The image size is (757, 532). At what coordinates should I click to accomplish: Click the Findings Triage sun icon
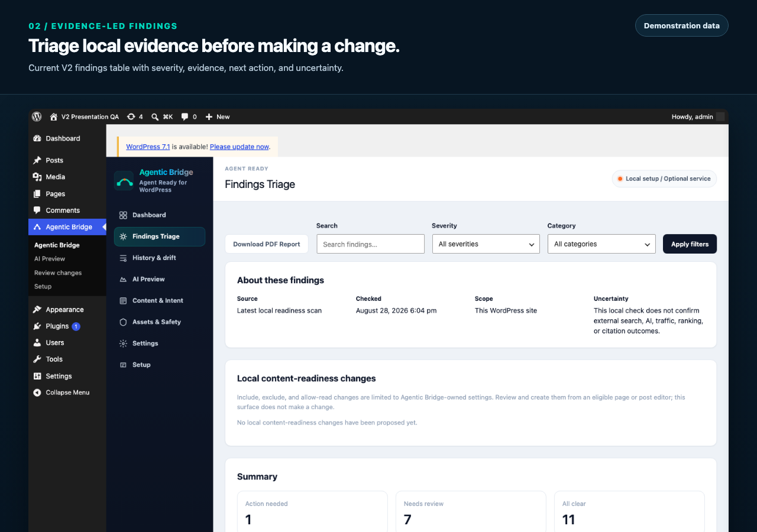point(123,236)
